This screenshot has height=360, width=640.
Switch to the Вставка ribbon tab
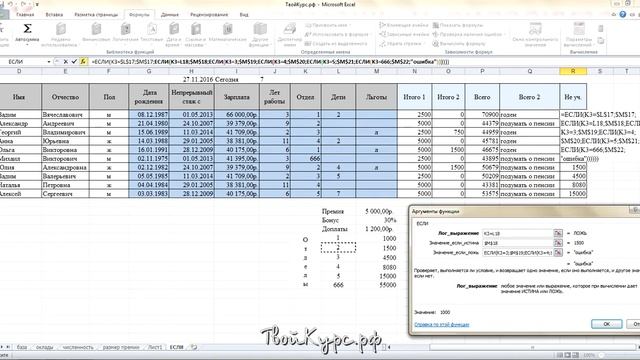(54, 15)
